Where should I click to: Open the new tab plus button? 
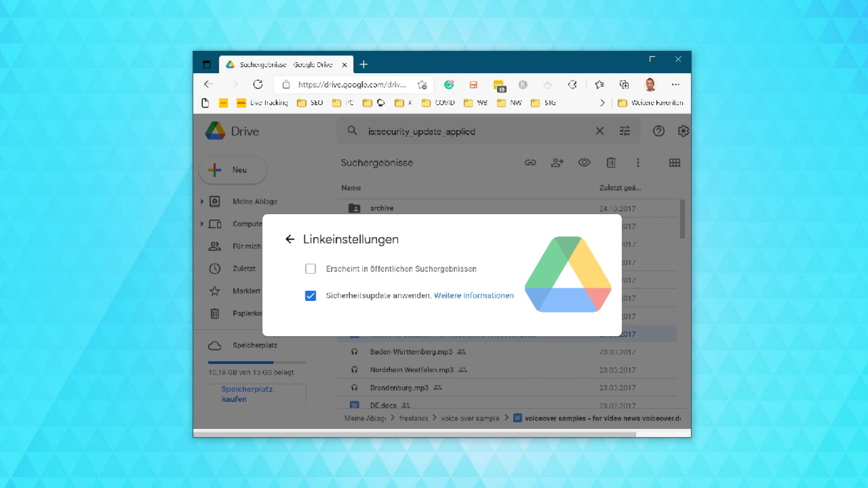363,65
